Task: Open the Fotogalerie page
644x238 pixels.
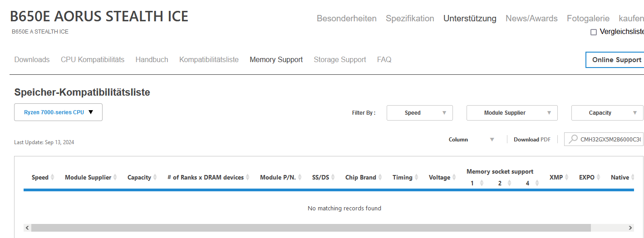Action: coord(588,19)
